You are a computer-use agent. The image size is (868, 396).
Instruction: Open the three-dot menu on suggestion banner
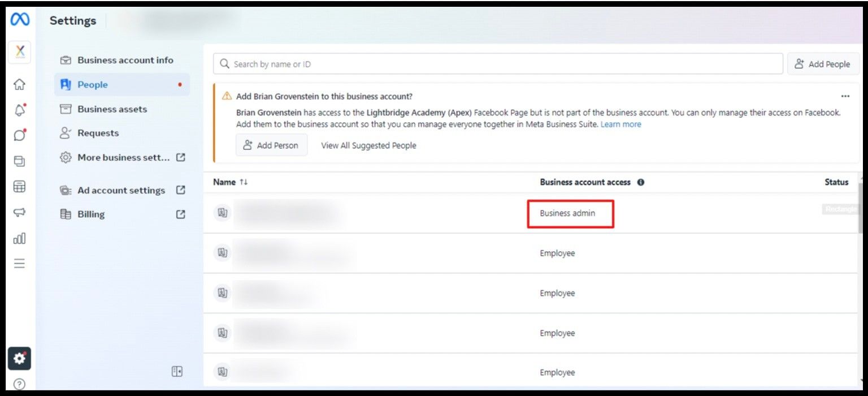tap(845, 96)
